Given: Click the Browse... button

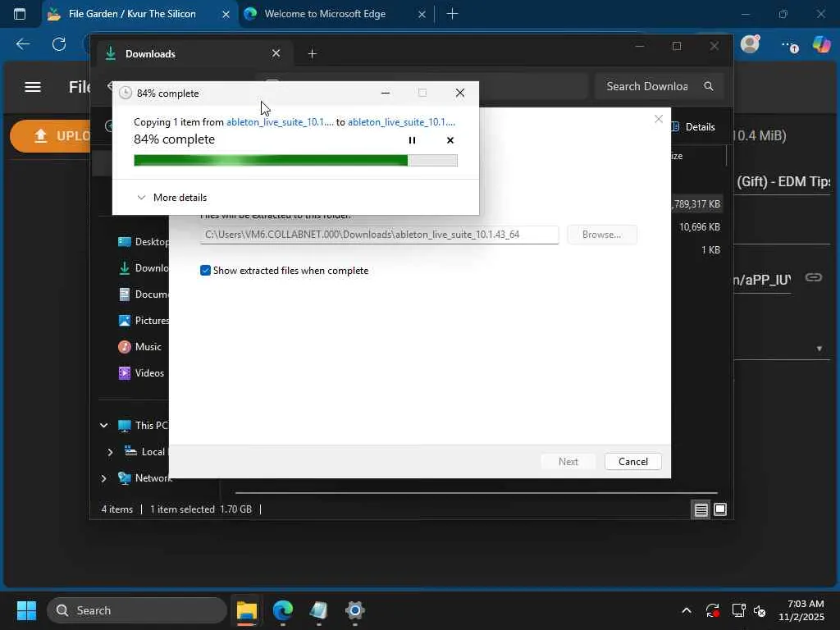Looking at the screenshot, I should click(601, 235).
